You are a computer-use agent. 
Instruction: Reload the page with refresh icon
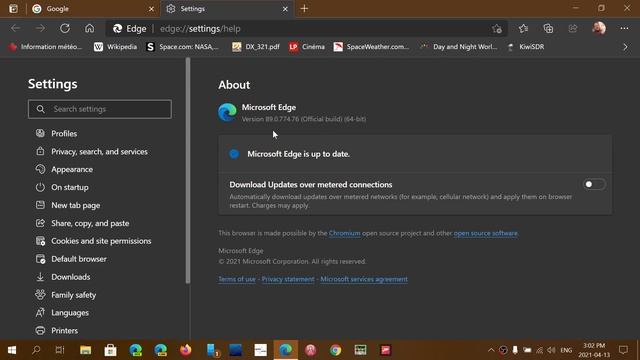coord(65,28)
